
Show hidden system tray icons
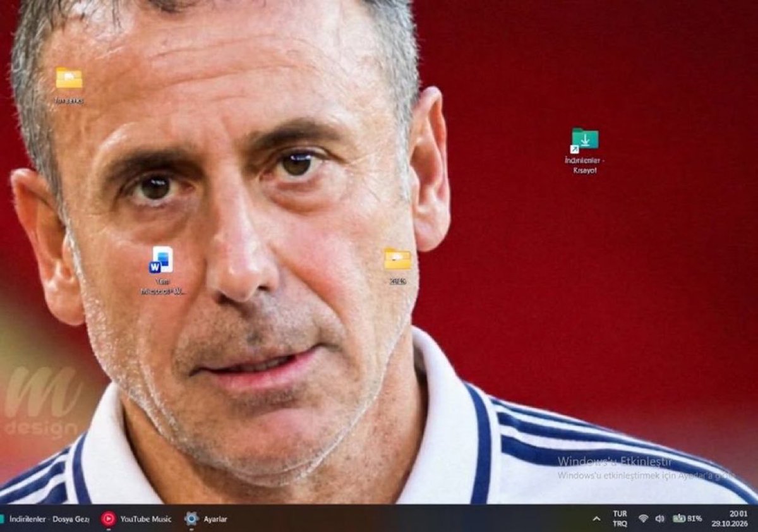pos(596,519)
